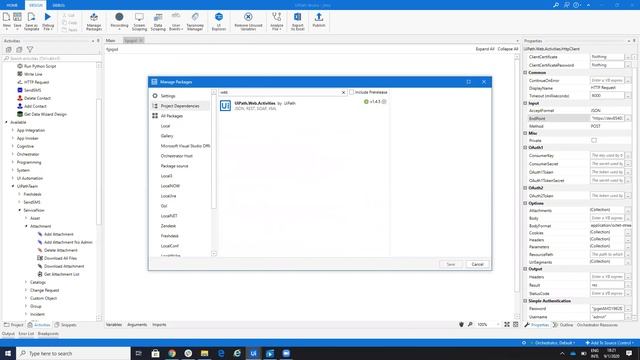
Task: Click Collapse All in designer
Action: 508,49
